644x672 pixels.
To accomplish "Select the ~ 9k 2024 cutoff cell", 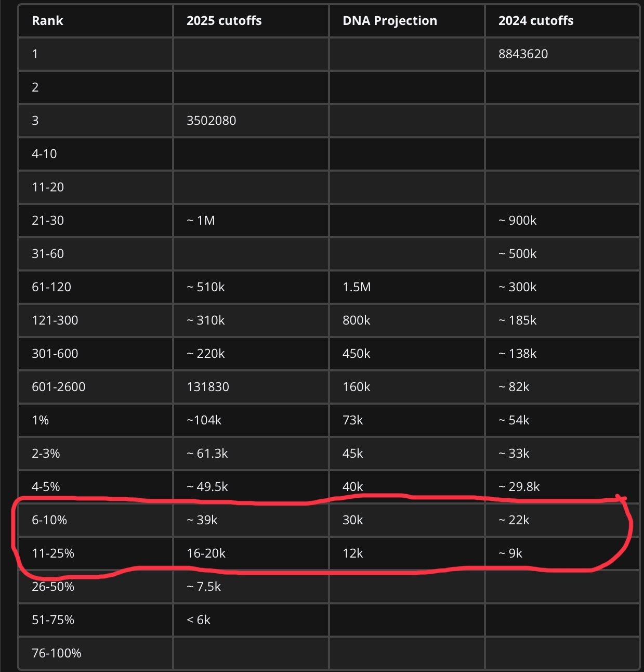I will [562, 553].
